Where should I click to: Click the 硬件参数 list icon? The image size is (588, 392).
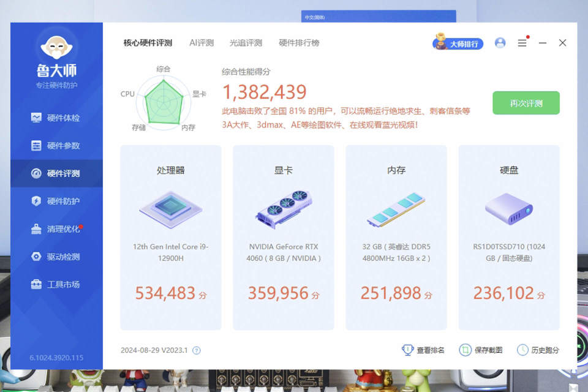coord(36,146)
